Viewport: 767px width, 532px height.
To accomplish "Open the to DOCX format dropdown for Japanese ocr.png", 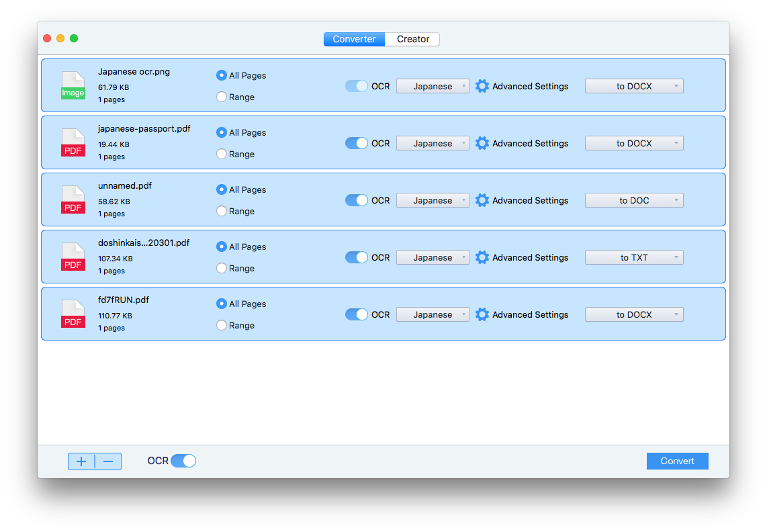I will coord(634,86).
